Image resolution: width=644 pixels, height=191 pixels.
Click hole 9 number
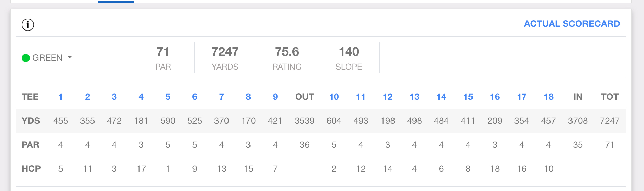pos(275,97)
